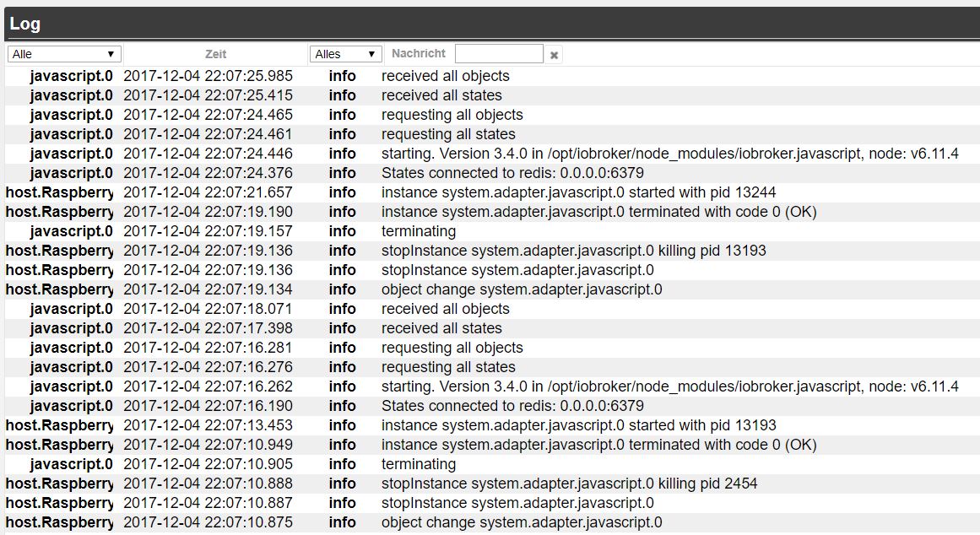Image resolution: width=980 pixels, height=535 pixels.
Task: Select the 'started with pid 13244' log message
Action: [x=578, y=192]
